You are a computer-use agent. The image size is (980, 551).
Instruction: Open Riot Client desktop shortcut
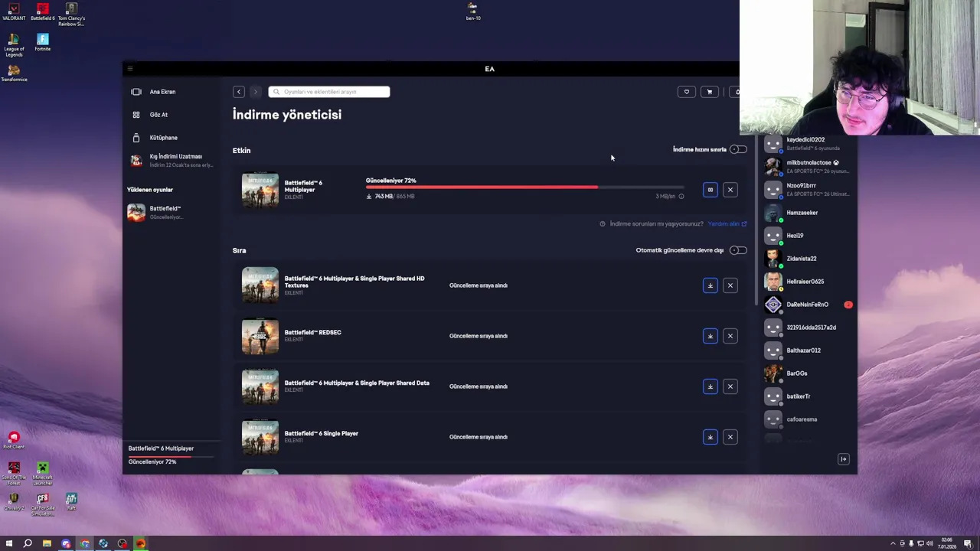click(x=14, y=441)
